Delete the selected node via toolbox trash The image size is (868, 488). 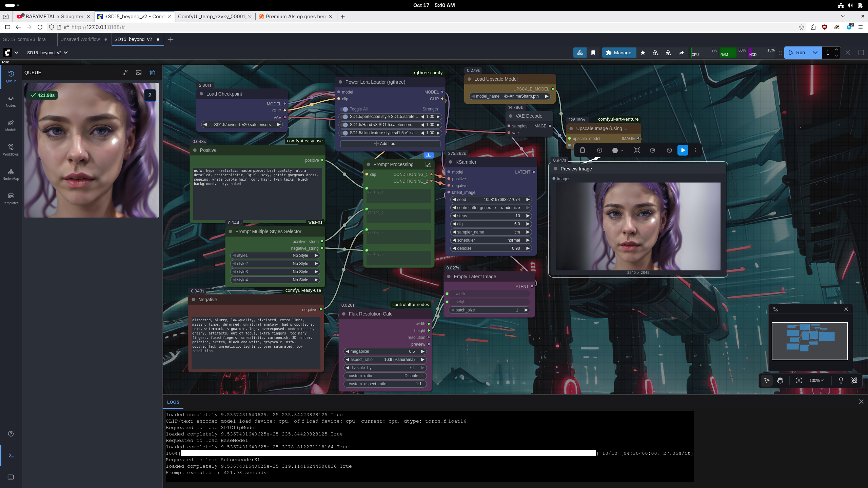point(582,150)
